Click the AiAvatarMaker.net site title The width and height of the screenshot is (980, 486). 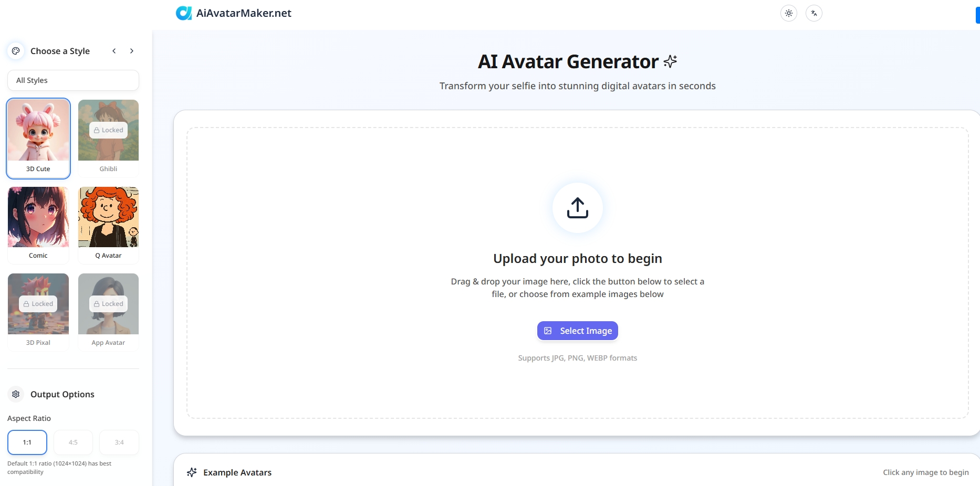(x=244, y=13)
